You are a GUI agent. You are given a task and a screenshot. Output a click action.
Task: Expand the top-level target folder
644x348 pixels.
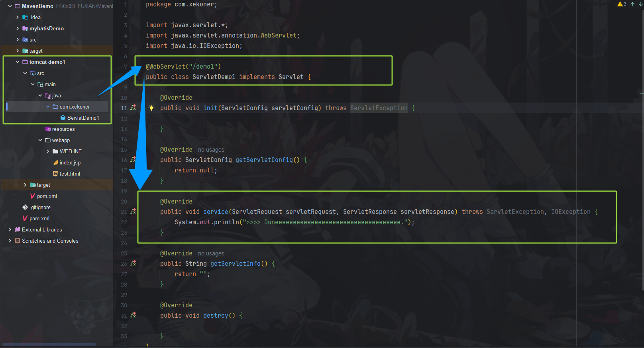[18, 51]
